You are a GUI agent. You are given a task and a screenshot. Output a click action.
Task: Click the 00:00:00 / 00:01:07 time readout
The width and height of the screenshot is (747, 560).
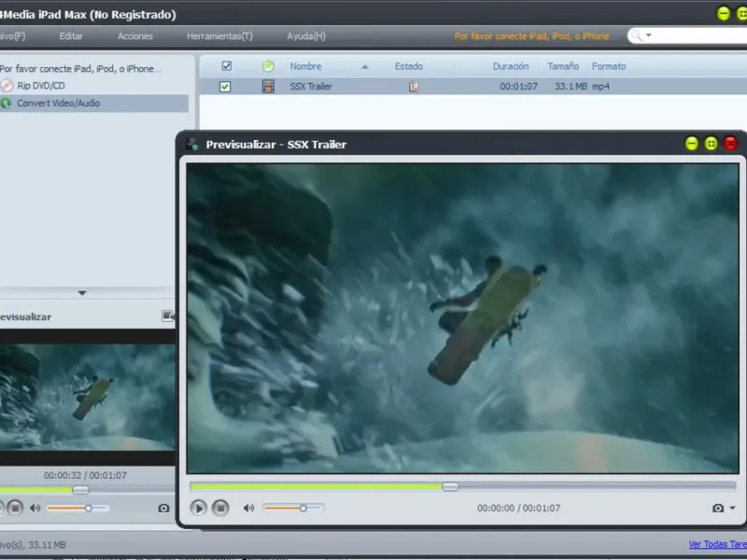click(x=519, y=508)
